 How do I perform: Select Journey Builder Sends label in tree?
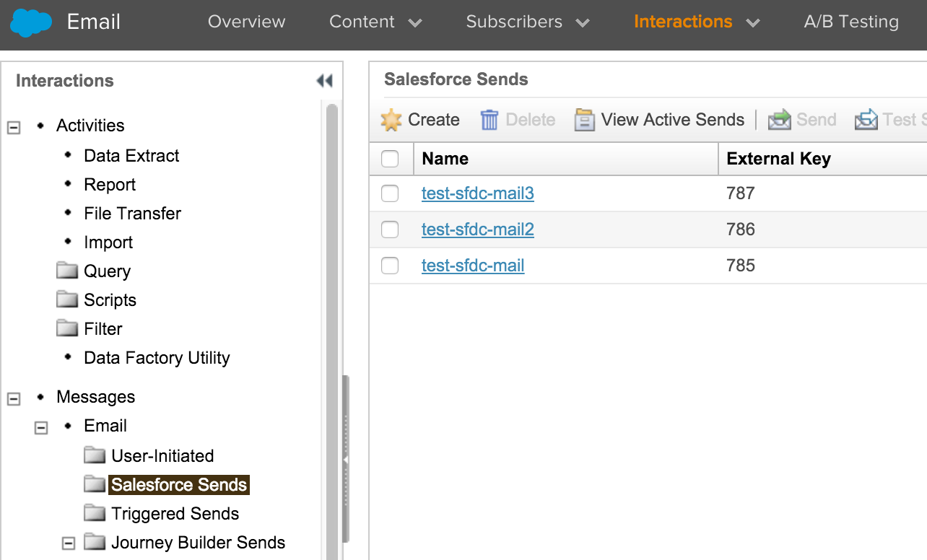click(199, 543)
